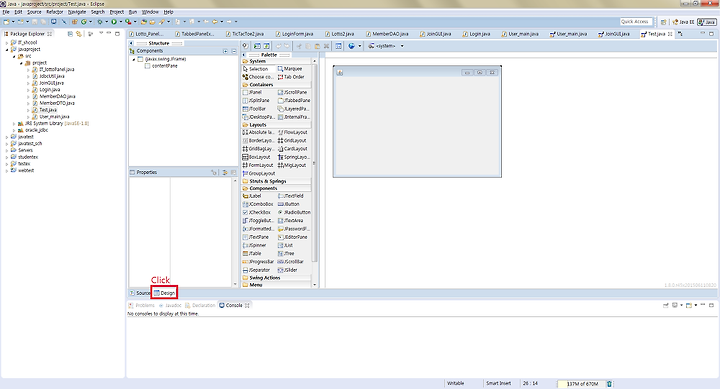Select JTable component in palette
The height and width of the screenshot is (389, 720).
(252, 254)
